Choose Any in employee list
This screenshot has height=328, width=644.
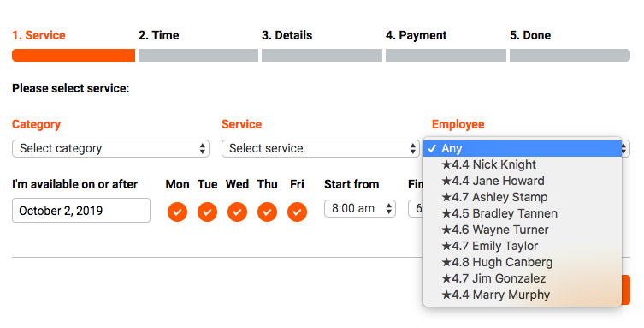523,148
